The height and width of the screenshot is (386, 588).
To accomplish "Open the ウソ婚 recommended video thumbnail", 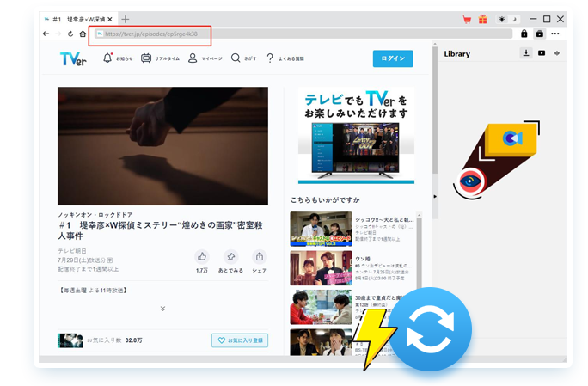I will point(321,268).
